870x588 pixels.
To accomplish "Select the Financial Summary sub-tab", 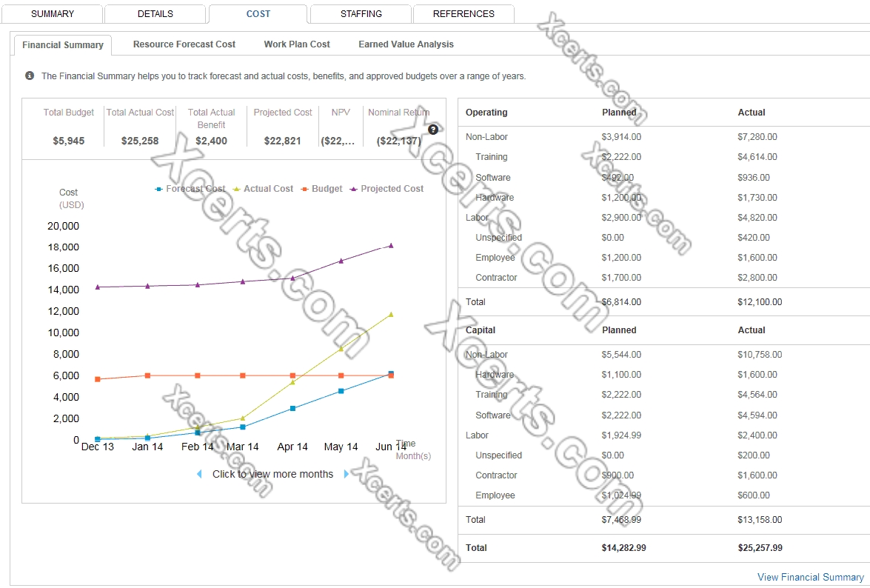I will 63,45.
